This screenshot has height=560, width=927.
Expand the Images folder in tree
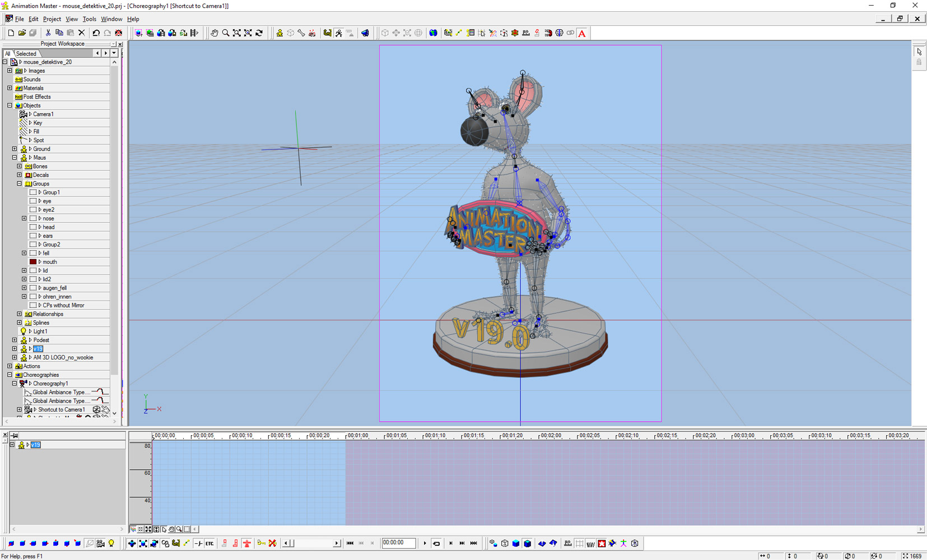10,71
